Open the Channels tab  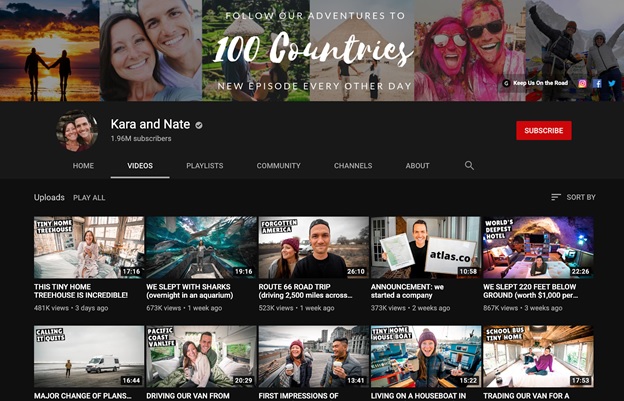[353, 165]
